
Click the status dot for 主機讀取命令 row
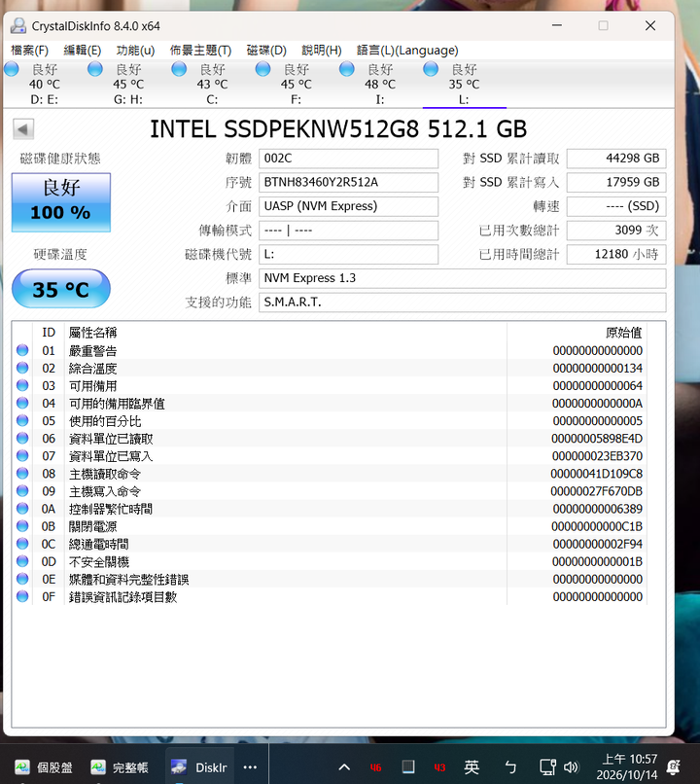(x=22, y=473)
